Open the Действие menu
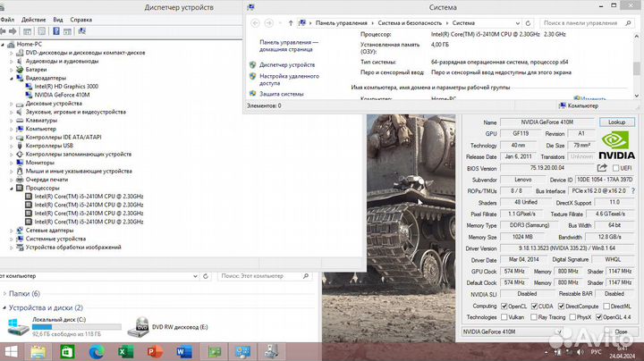 pyautogui.click(x=33, y=20)
